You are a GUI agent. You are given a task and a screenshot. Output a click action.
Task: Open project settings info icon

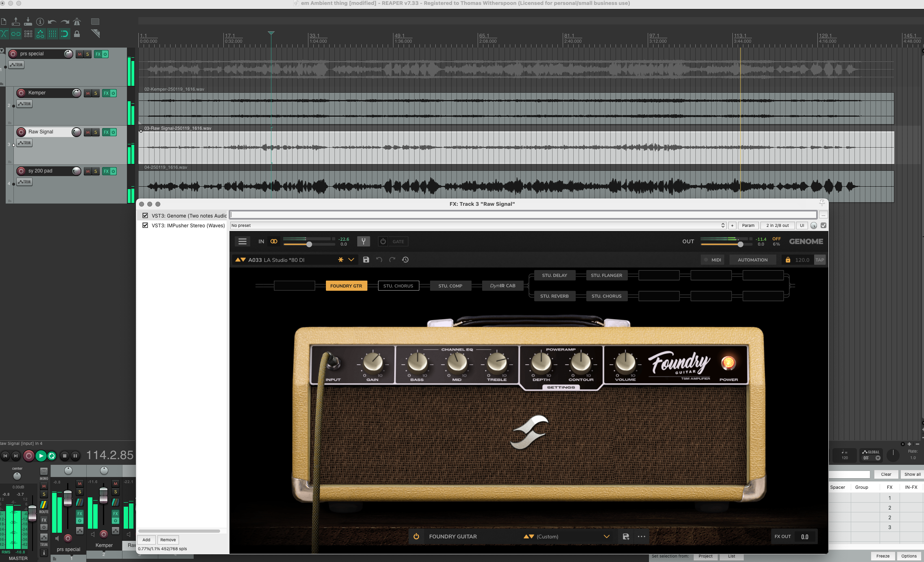[x=40, y=22]
